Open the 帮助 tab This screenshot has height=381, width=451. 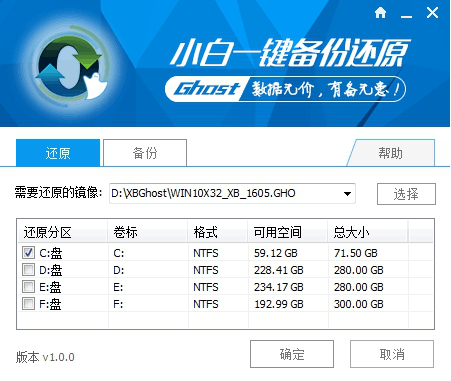pyautogui.click(x=391, y=153)
